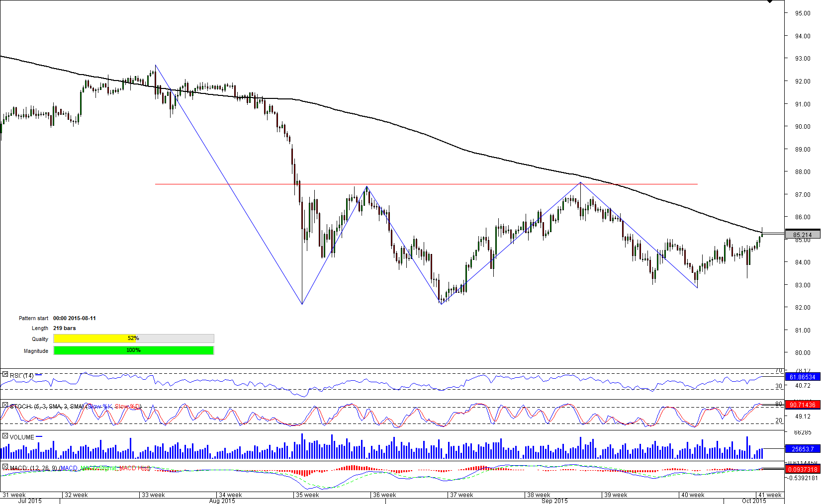
Task: Click the blue RSI value tag 61.86534
Action: tap(802, 377)
